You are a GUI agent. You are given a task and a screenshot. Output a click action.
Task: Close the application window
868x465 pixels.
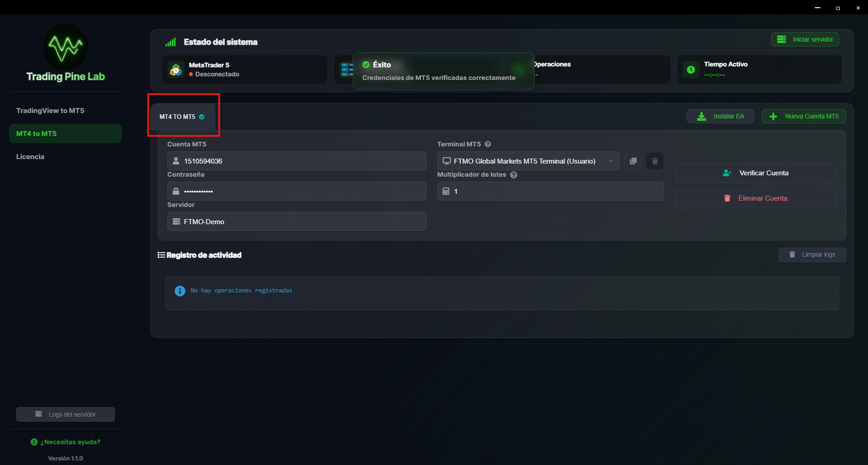click(858, 7)
